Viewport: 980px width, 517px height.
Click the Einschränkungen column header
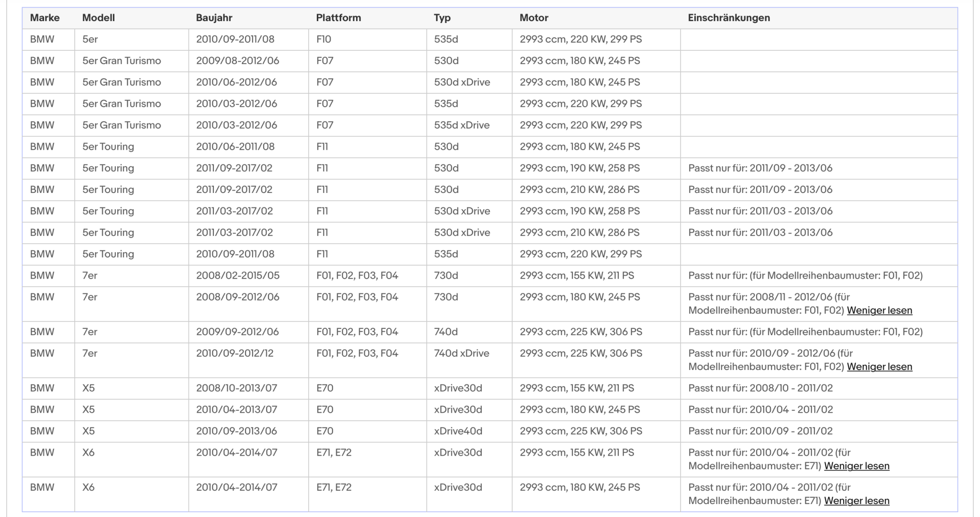[x=729, y=18]
